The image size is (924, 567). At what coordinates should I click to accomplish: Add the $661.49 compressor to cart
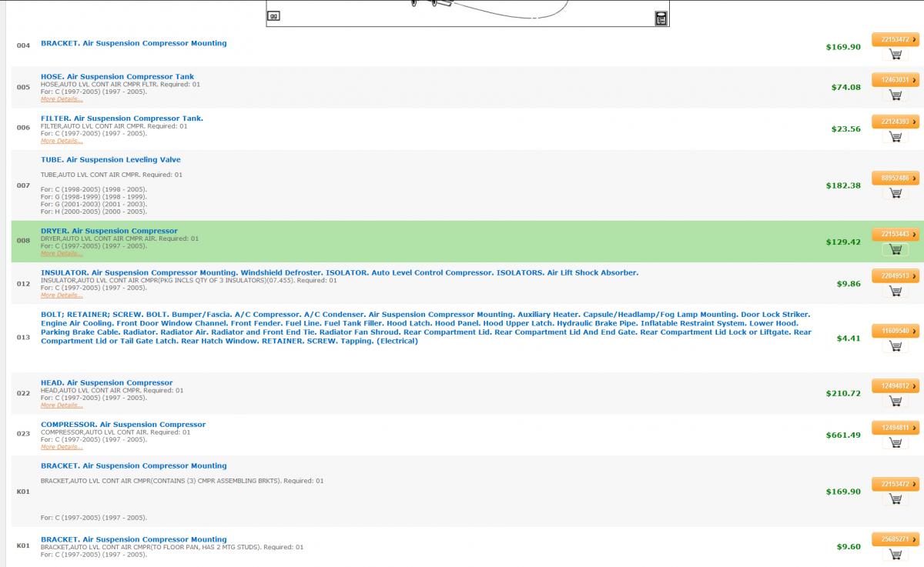tap(895, 442)
